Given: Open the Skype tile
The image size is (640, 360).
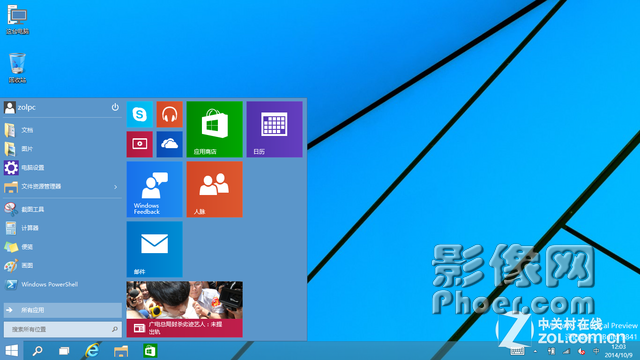Looking at the screenshot, I should [x=140, y=114].
